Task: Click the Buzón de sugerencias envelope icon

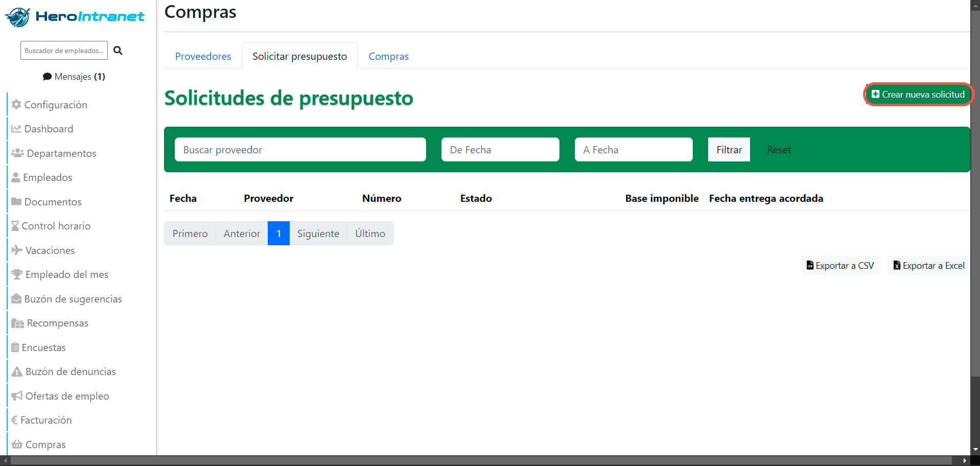Action: [16, 298]
